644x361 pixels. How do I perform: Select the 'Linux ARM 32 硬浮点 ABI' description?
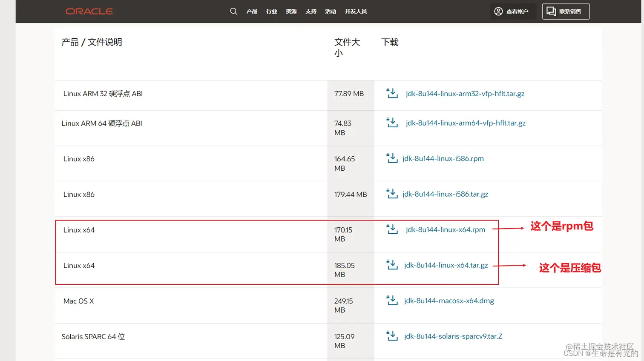(103, 94)
